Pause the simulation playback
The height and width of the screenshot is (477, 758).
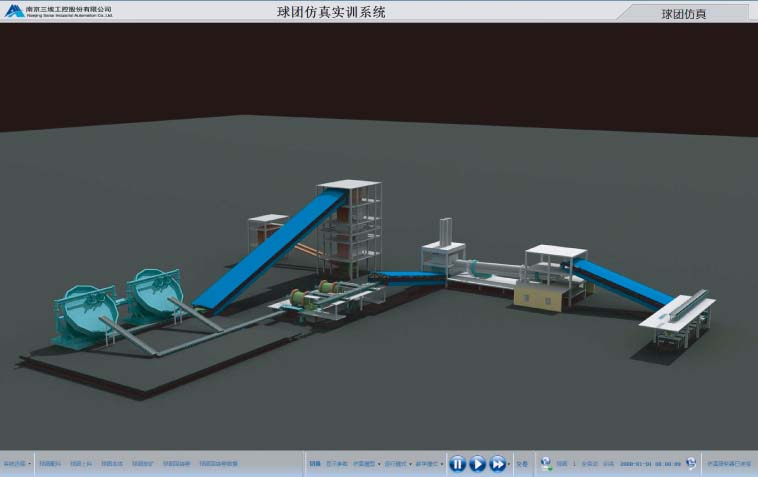[x=457, y=463]
